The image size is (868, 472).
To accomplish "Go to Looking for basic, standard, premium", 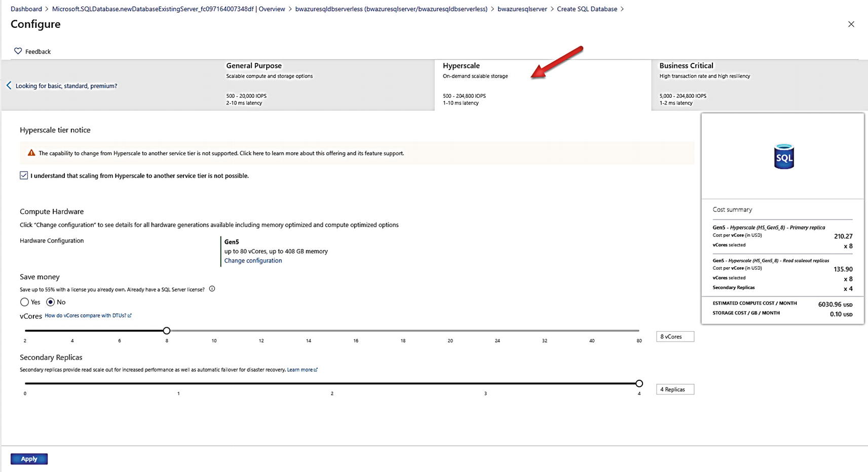I will (66, 86).
